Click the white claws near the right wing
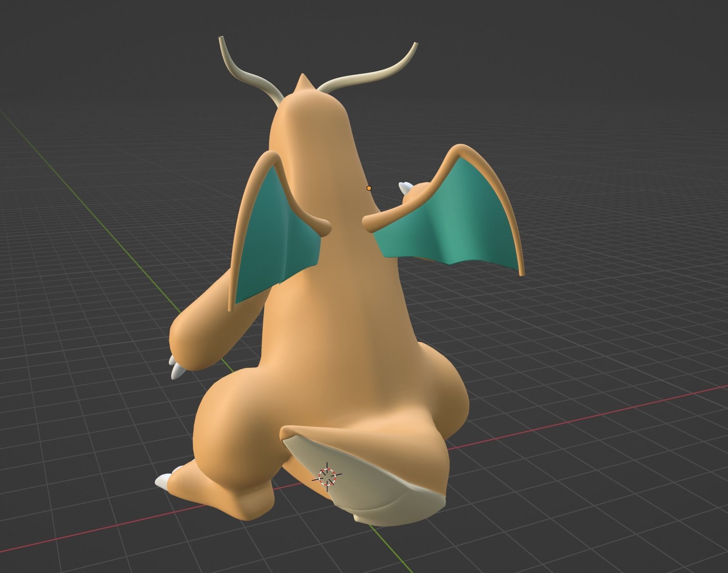The image size is (728, 573). pos(405,188)
